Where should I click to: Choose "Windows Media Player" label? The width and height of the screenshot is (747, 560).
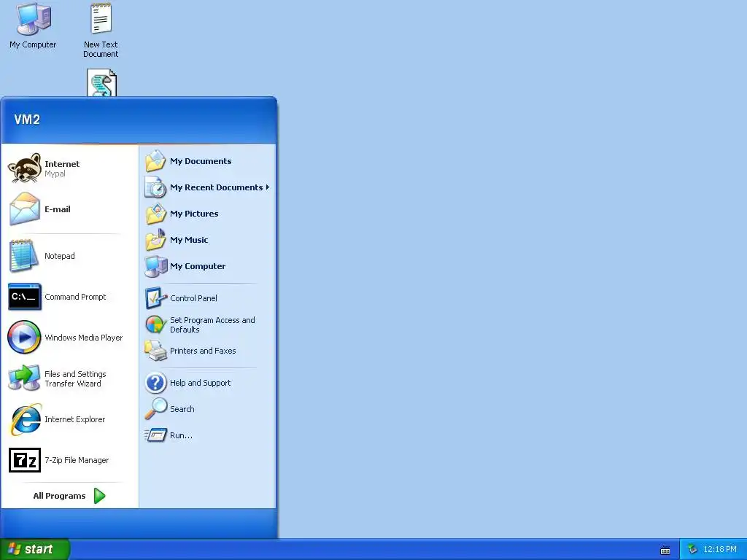click(84, 338)
